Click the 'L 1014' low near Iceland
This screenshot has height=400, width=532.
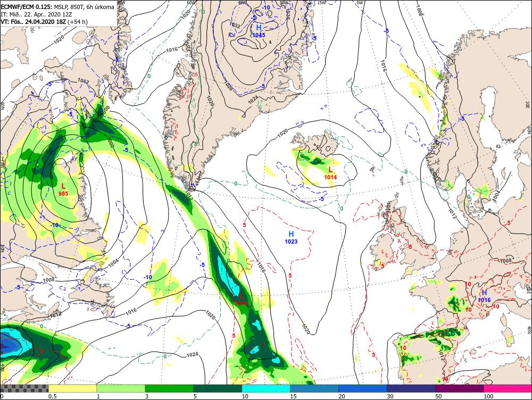point(330,173)
